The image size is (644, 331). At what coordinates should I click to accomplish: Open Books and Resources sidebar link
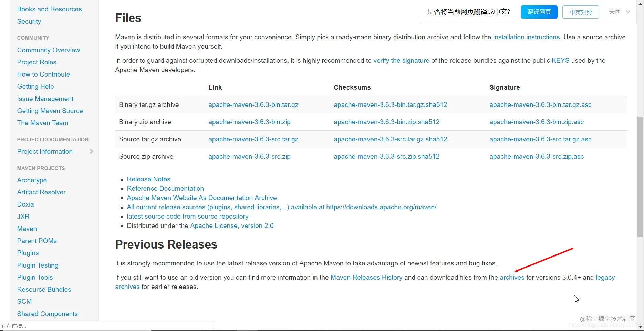coord(50,9)
